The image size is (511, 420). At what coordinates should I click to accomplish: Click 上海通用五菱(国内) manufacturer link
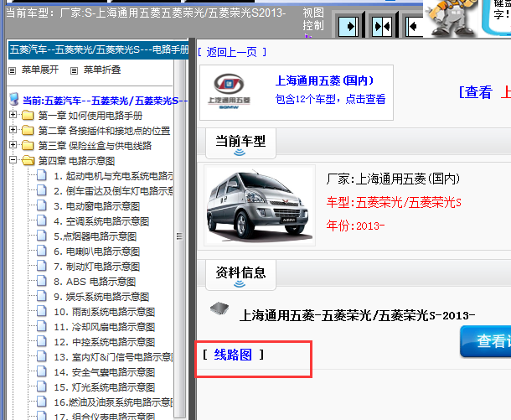coord(324,80)
